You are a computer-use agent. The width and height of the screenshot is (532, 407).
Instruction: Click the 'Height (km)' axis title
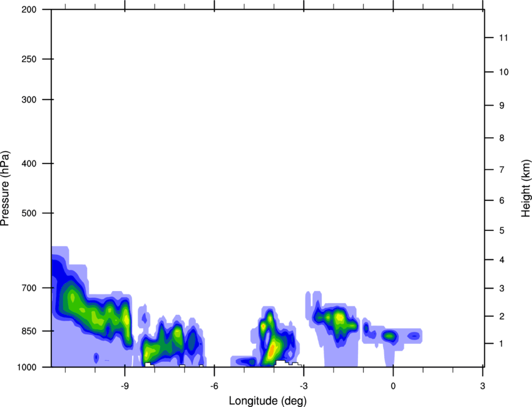pos(526,188)
